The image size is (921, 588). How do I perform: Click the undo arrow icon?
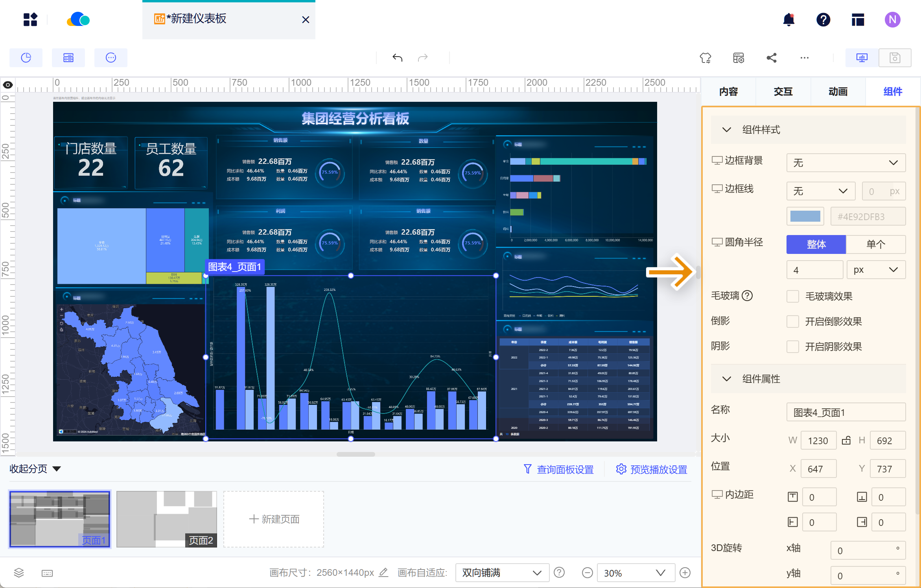(x=397, y=58)
